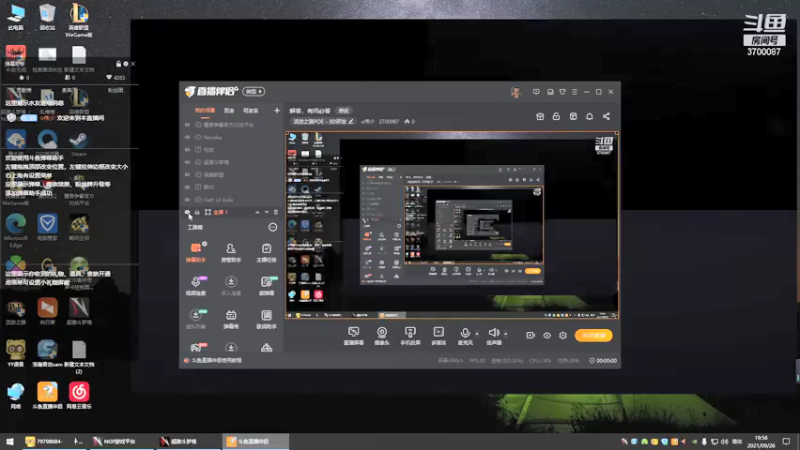Open the 视频连麦 video co-stream tool
Viewport: 800px width, 450px height.
(195, 286)
